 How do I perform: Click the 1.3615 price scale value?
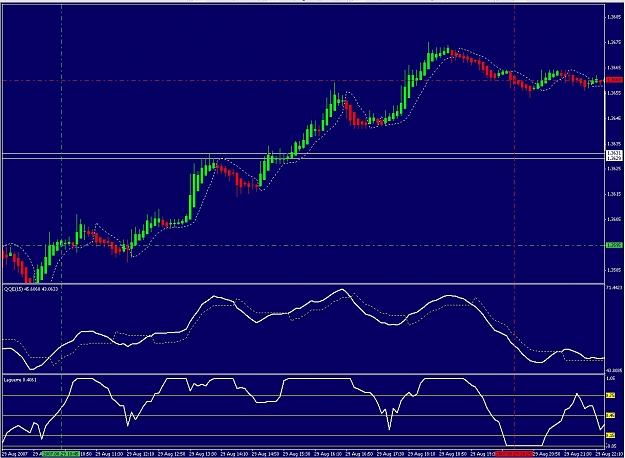(x=614, y=194)
